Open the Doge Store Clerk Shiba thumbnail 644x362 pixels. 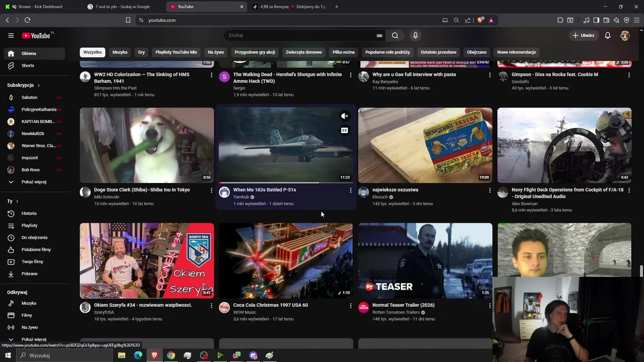coord(147,145)
